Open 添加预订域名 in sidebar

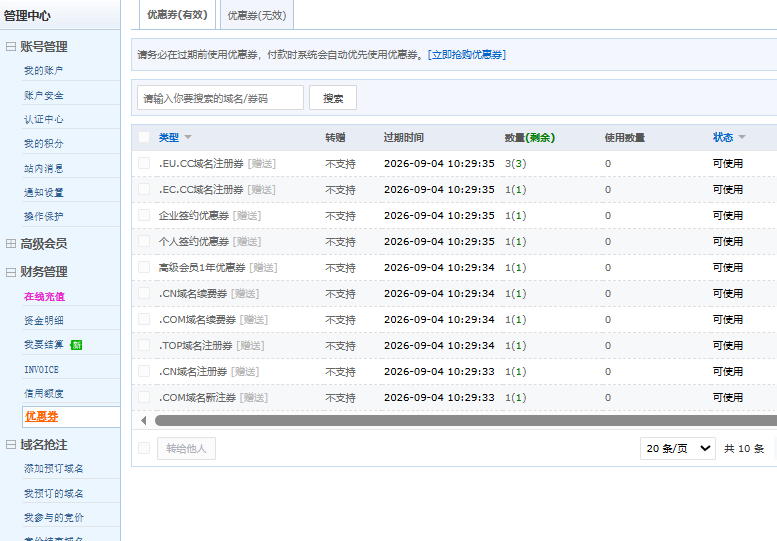[x=54, y=469]
